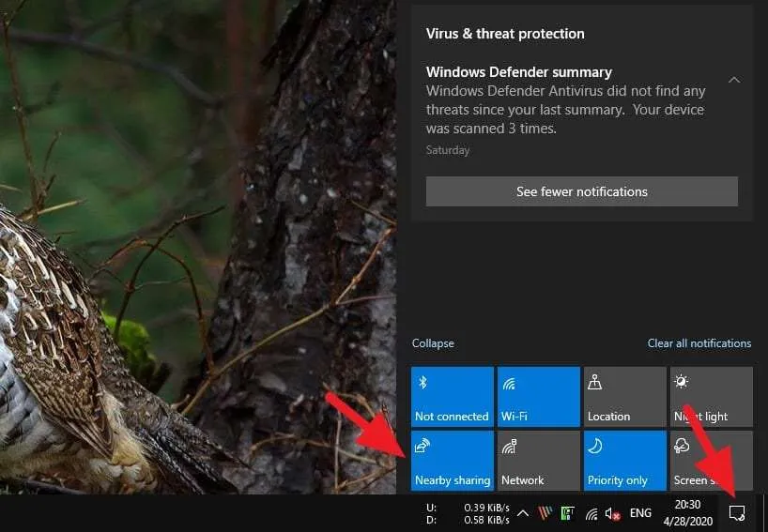768x532 pixels.
Task: Toggle the Priority only focus assist tile
Action: click(x=625, y=461)
